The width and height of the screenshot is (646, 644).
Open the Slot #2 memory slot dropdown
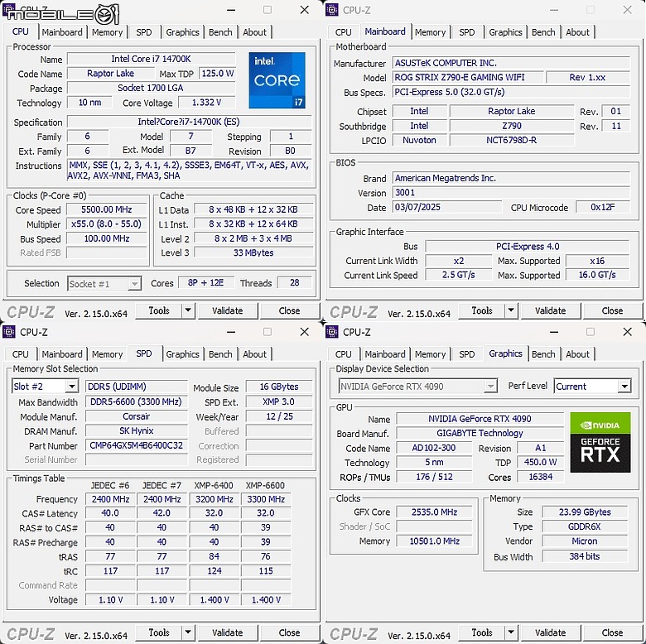pyautogui.click(x=72, y=387)
